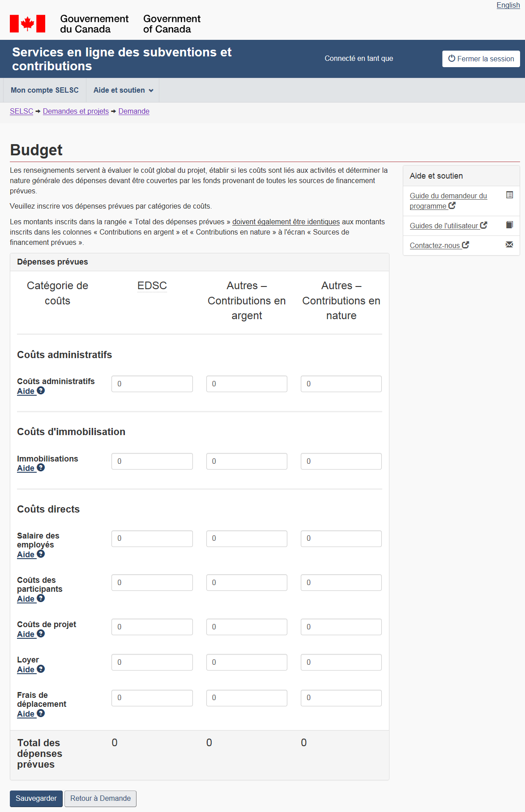Screen dimensions: 525x812
Task: Click the EDSC field for Coûts administratifs
Action: pyautogui.click(x=152, y=384)
